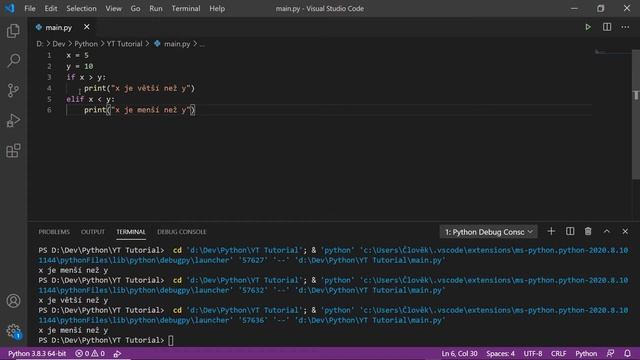Open the Edit menu
640x360 pixels.
51,9
